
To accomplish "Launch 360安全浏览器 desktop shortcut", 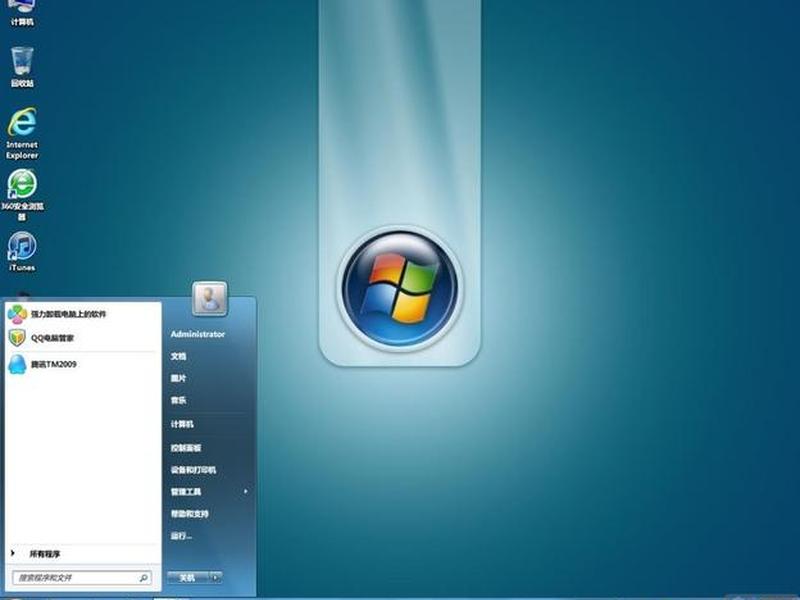I will (x=22, y=195).
